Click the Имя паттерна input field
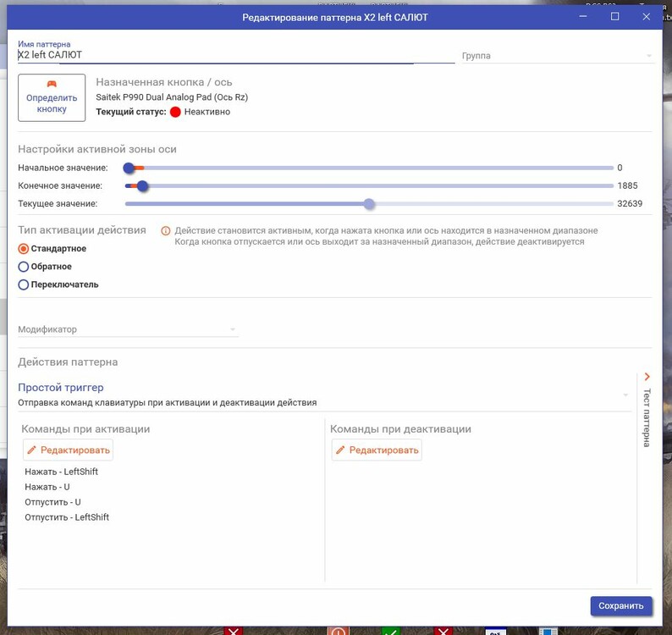Screen dimensions: 672x635 point(236,55)
